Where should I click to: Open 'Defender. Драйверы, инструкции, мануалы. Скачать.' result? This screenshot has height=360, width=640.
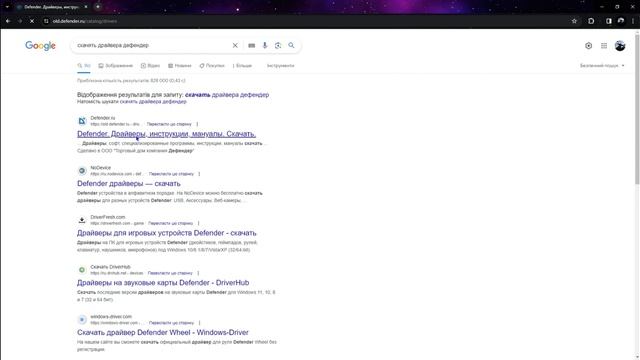[167, 134]
